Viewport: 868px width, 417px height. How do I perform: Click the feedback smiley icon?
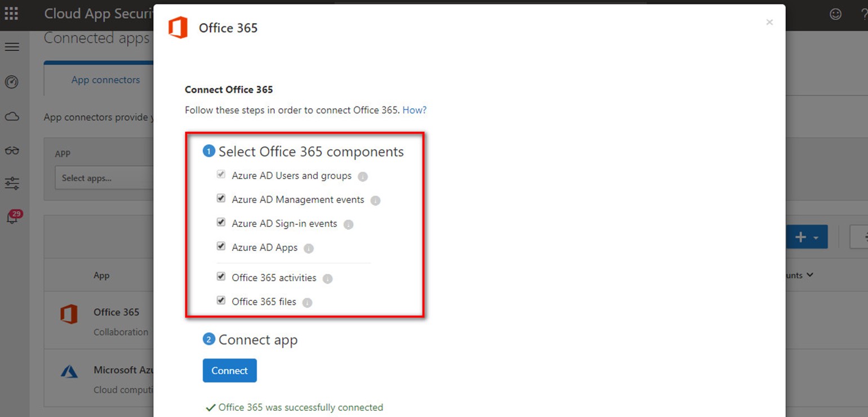835,14
